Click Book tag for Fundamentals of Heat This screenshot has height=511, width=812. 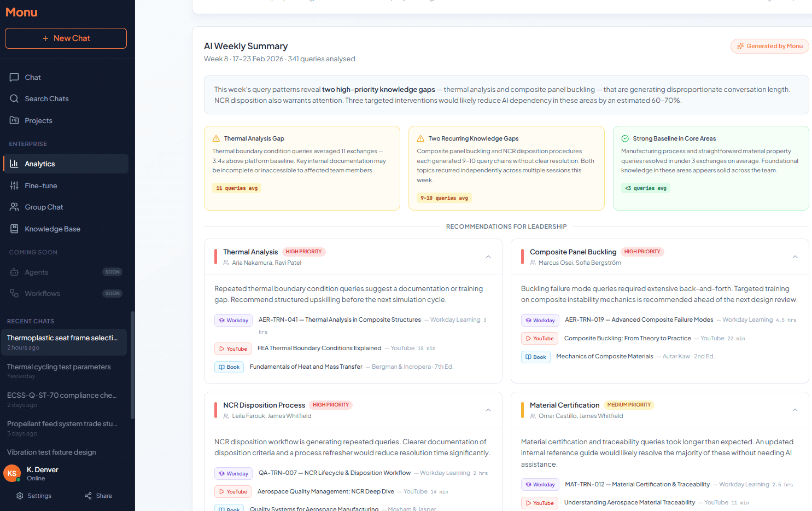(x=229, y=367)
